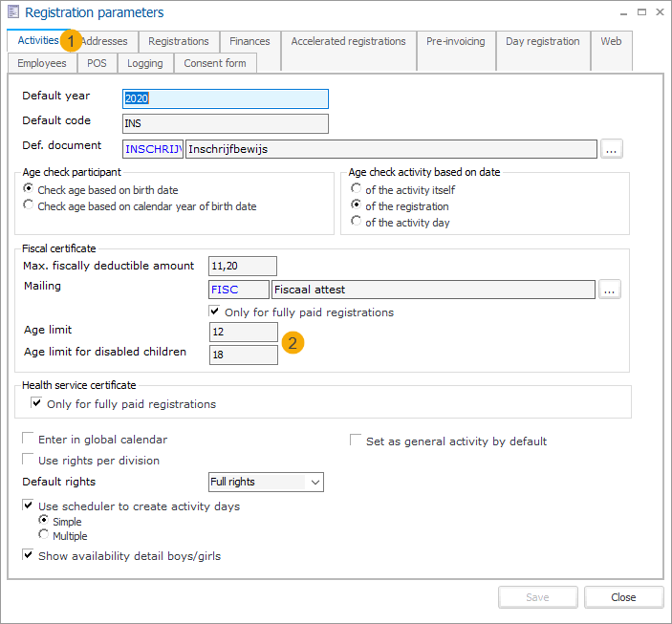Screen dimensions: 672x624
Task: Select Check age based on calendar year
Action: click(29, 205)
